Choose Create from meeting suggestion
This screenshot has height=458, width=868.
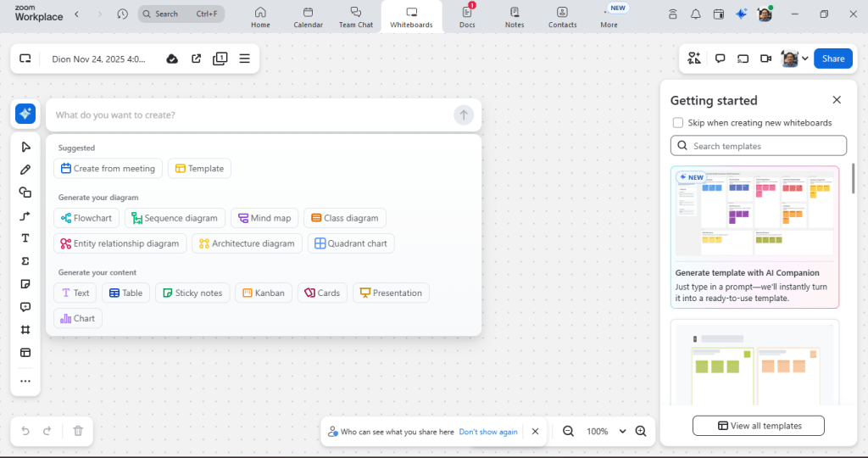tap(108, 169)
